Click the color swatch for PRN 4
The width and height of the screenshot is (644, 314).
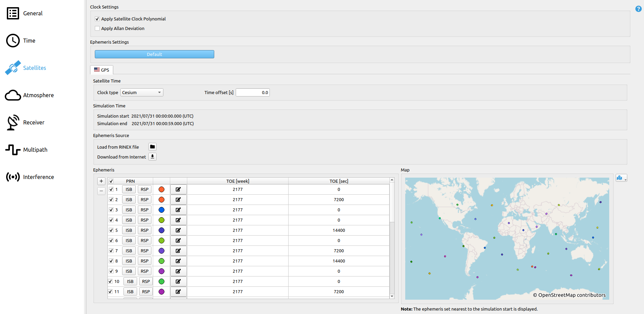(162, 220)
